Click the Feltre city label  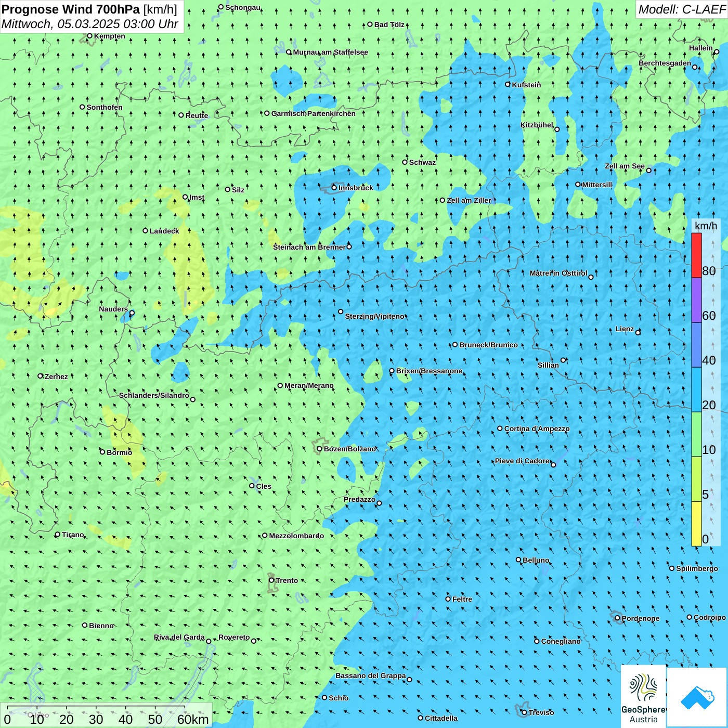click(x=462, y=599)
